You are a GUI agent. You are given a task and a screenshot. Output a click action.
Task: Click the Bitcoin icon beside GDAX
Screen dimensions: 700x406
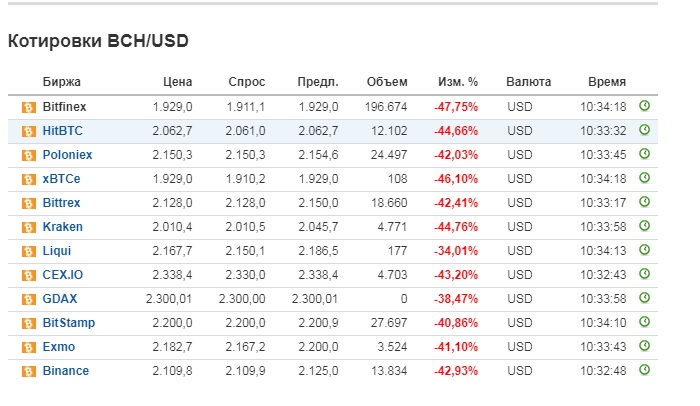[x=29, y=299]
